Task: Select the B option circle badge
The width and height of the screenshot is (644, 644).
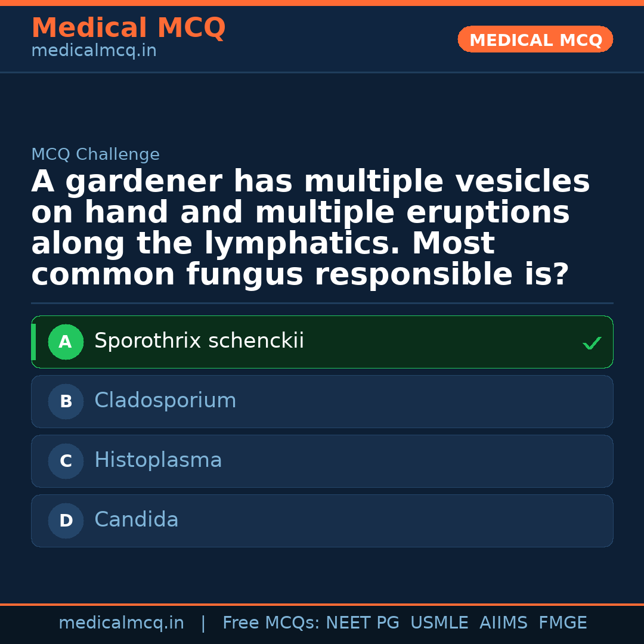Action: (x=66, y=402)
